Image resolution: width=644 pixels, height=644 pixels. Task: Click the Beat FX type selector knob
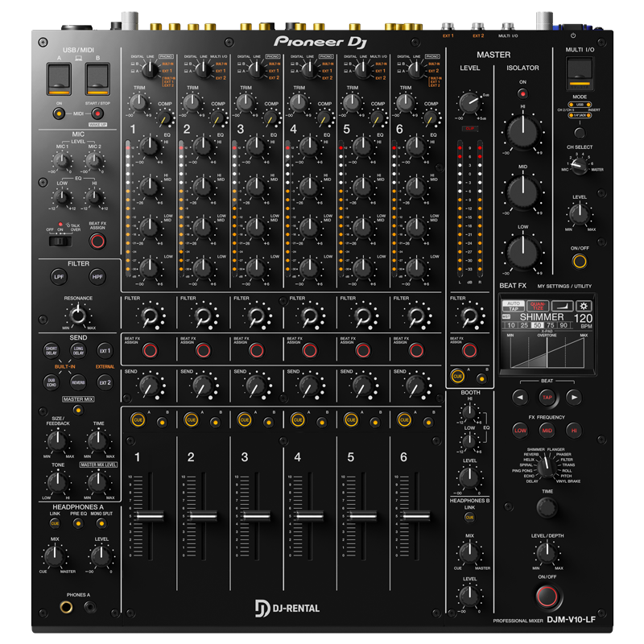[547, 467]
